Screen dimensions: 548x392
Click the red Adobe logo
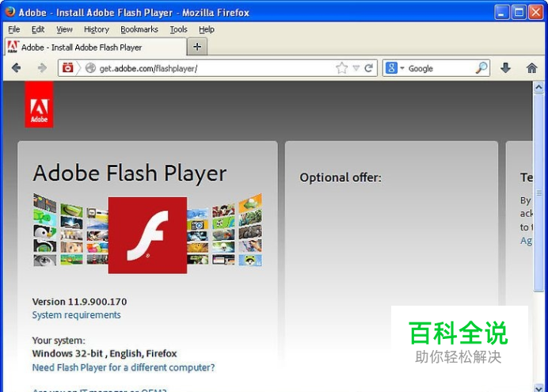39,105
